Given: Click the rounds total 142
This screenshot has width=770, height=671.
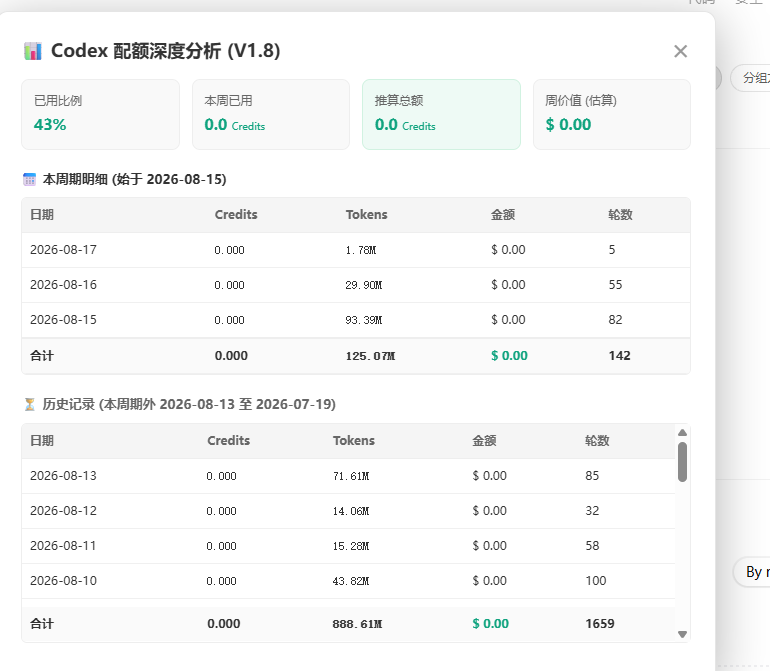Looking at the screenshot, I should click(x=619, y=355).
